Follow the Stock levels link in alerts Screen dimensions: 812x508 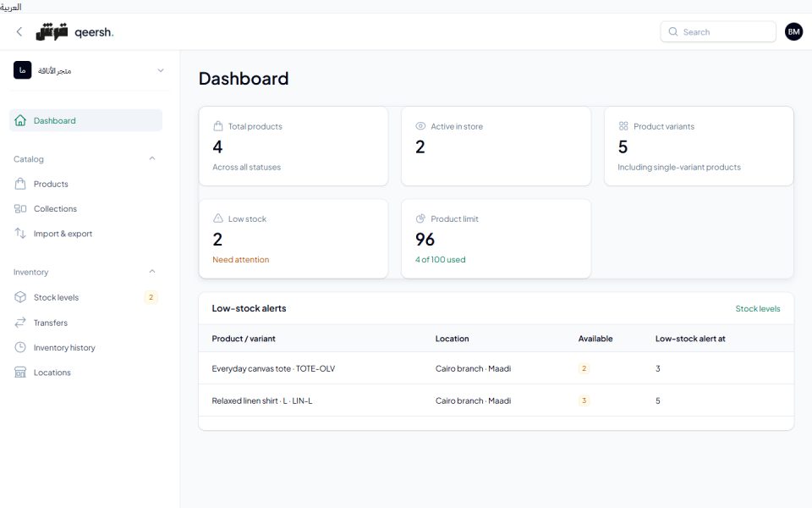click(x=758, y=308)
